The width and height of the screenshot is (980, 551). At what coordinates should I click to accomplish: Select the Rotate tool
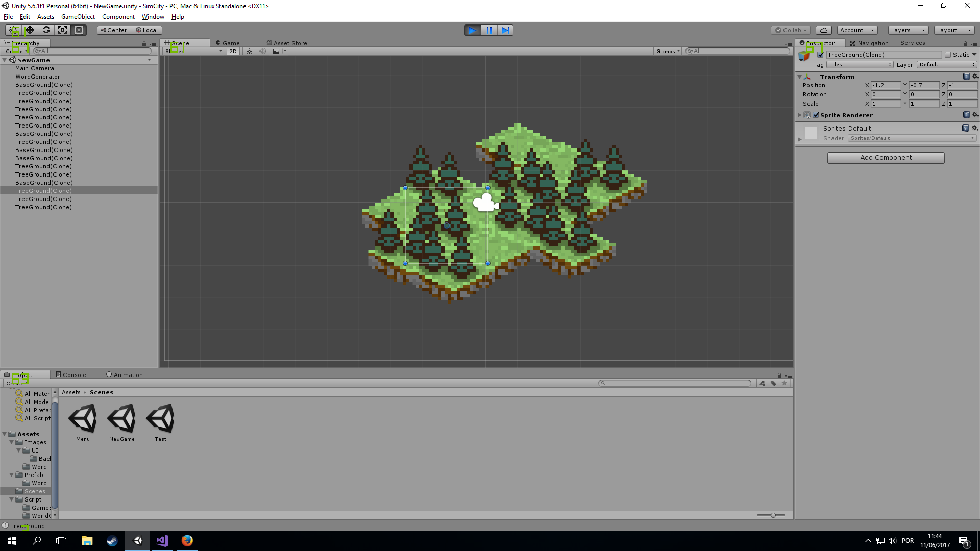(x=46, y=30)
